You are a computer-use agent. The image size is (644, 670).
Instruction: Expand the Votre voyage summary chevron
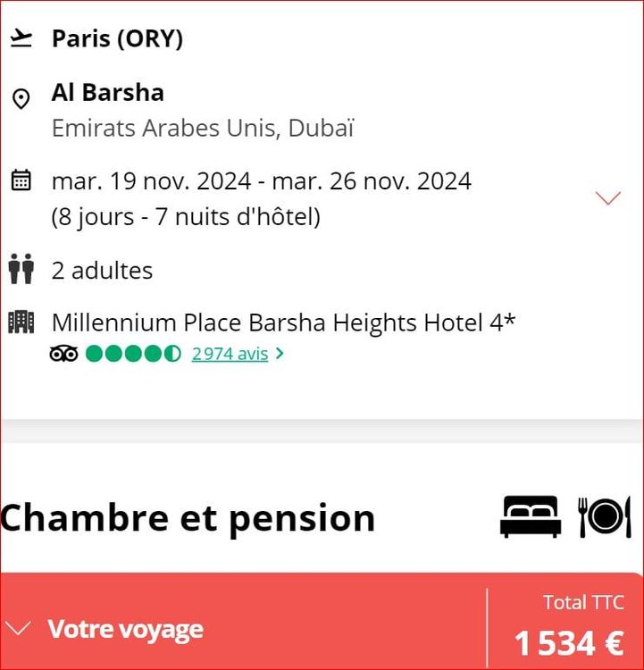16,628
